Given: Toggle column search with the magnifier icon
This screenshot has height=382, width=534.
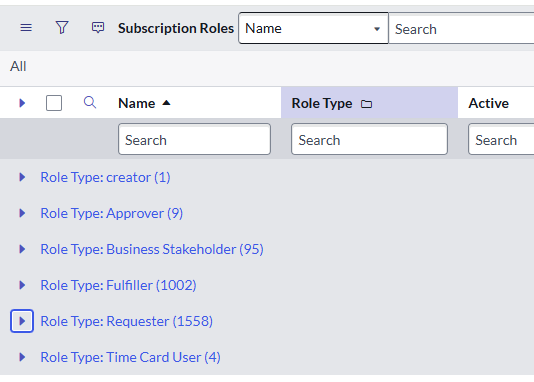Looking at the screenshot, I should point(90,102).
